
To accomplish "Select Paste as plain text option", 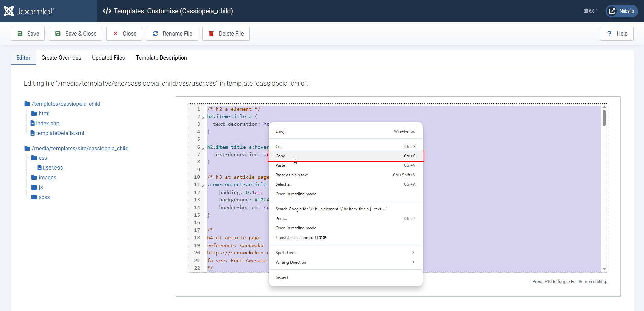I will (292, 175).
